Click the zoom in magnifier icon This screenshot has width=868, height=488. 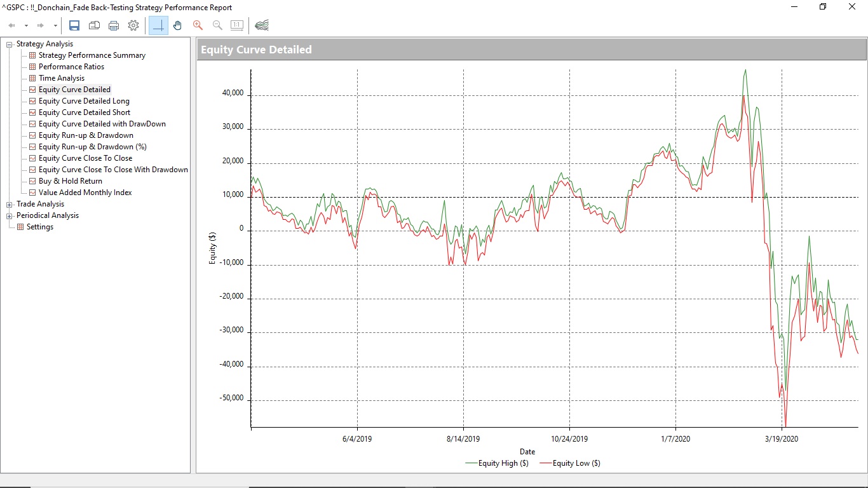tap(198, 25)
